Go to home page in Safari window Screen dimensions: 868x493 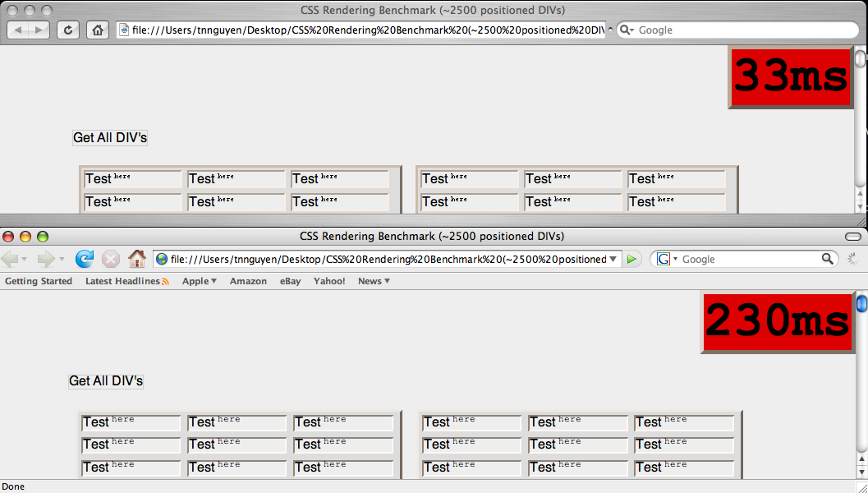pos(98,30)
